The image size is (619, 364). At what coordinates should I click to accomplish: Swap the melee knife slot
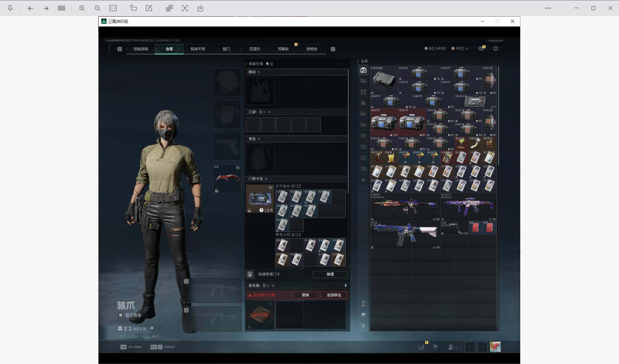pyautogui.click(x=238, y=167)
